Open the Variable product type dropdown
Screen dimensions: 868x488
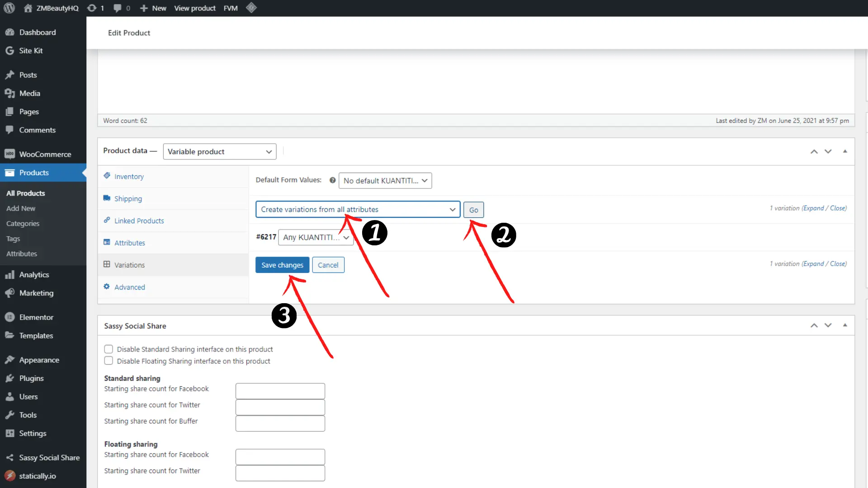[220, 151]
